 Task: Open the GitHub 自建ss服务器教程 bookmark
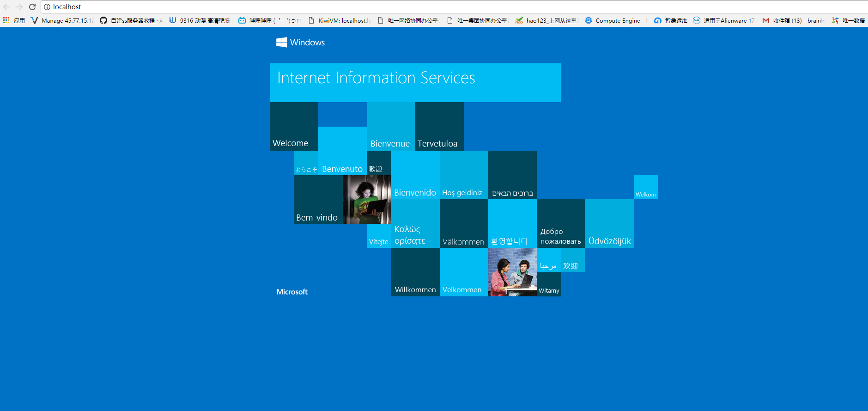(131, 20)
